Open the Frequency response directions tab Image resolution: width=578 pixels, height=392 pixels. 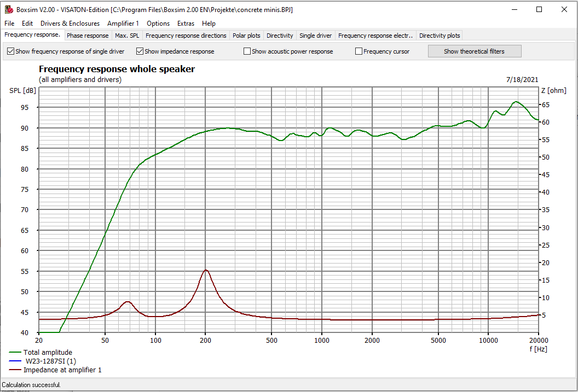(x=187, y=35)
